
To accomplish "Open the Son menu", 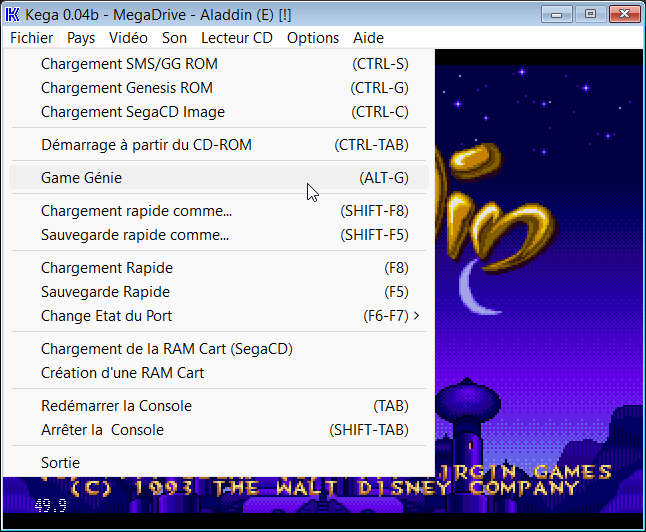I will click(x=174, y=38).
